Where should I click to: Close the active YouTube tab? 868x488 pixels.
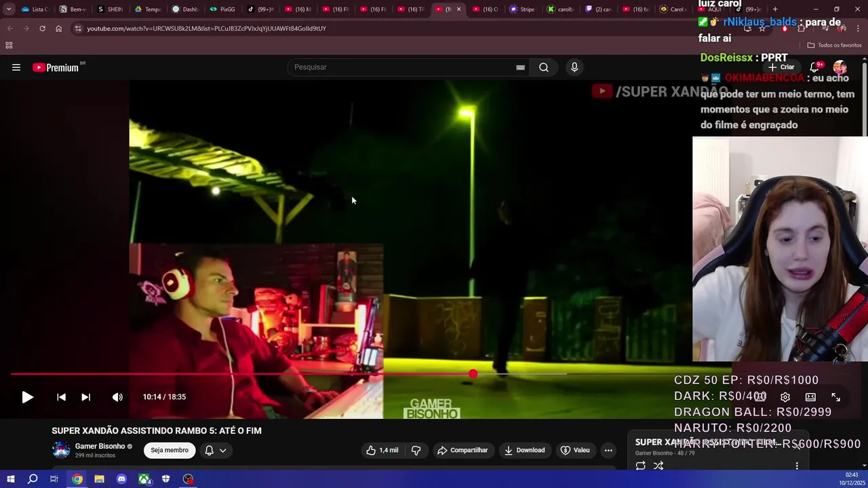[x=458, y=9]
